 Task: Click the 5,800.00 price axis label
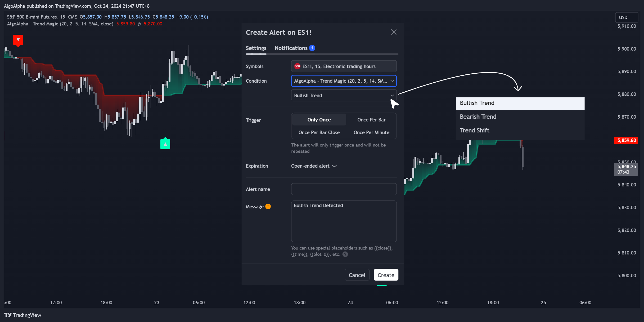pos(627,276)
